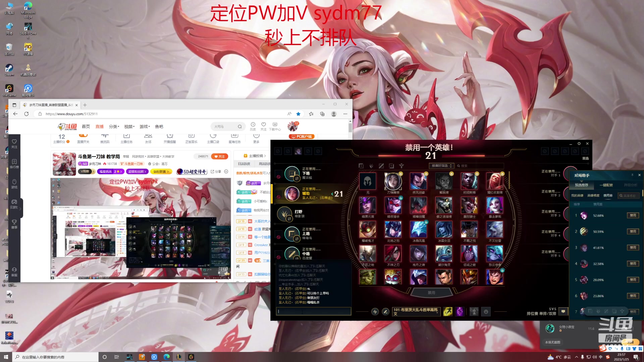Toggle the 关注 follow button for streamer
This screenshot has width=644, height=362.
point(220,157)
